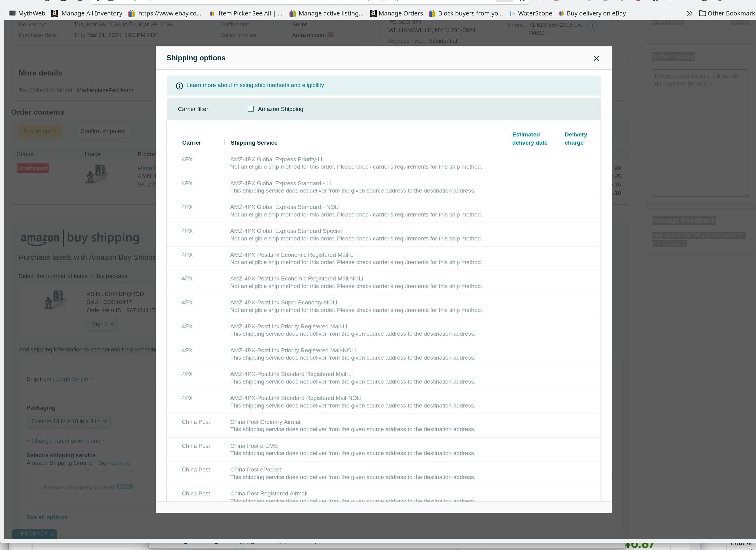Open Custom 13 in x 10 in packaging dropdown
Viewport: 756px width, 550px height.
(69, 421)
